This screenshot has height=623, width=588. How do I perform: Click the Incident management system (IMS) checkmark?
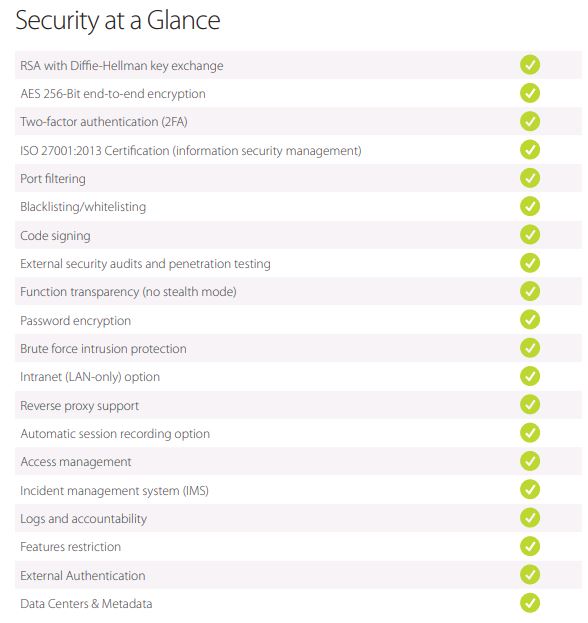pyautogui.click(x=530, y=489)
